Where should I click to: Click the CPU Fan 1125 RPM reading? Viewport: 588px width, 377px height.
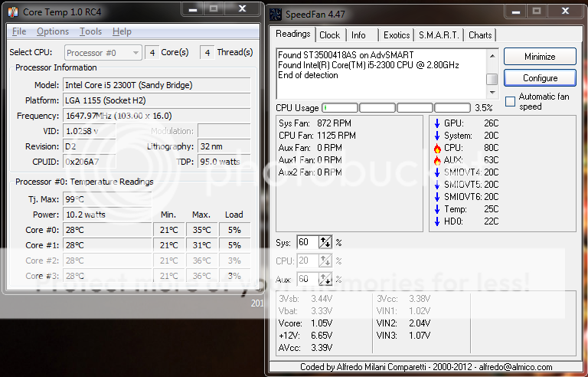[x=317, y=136]
